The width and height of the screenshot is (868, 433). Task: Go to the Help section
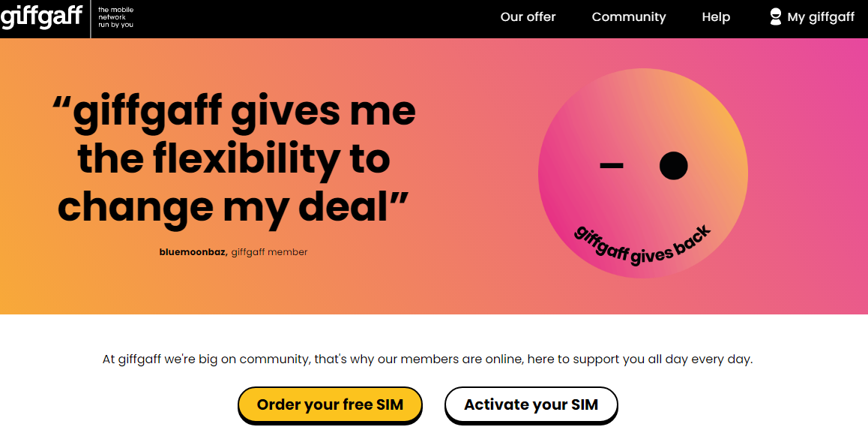(x=716, y=17)
